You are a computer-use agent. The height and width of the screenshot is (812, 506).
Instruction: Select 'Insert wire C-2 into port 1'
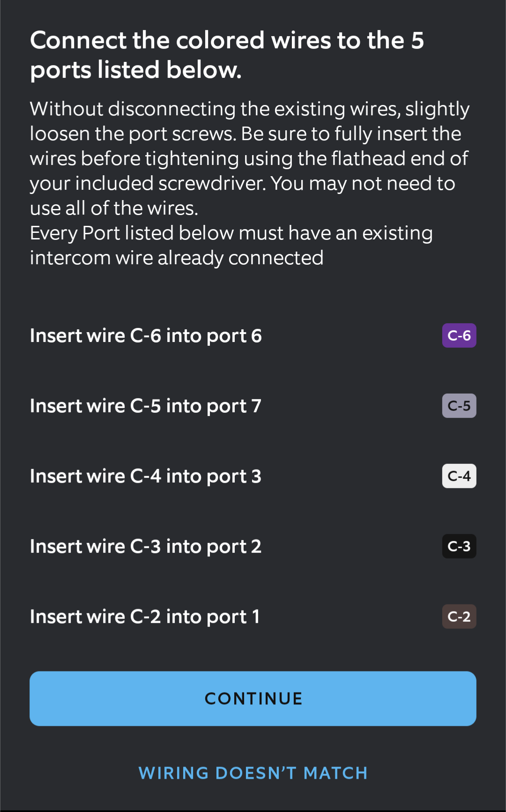[145, 617]
